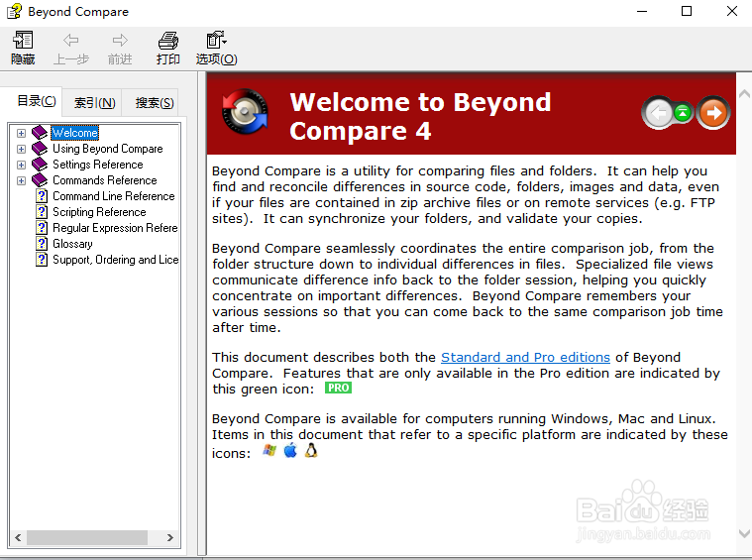Click the green PRO edition icon
This screenshot has height=560, width=752.
click(x=338, y=388)
